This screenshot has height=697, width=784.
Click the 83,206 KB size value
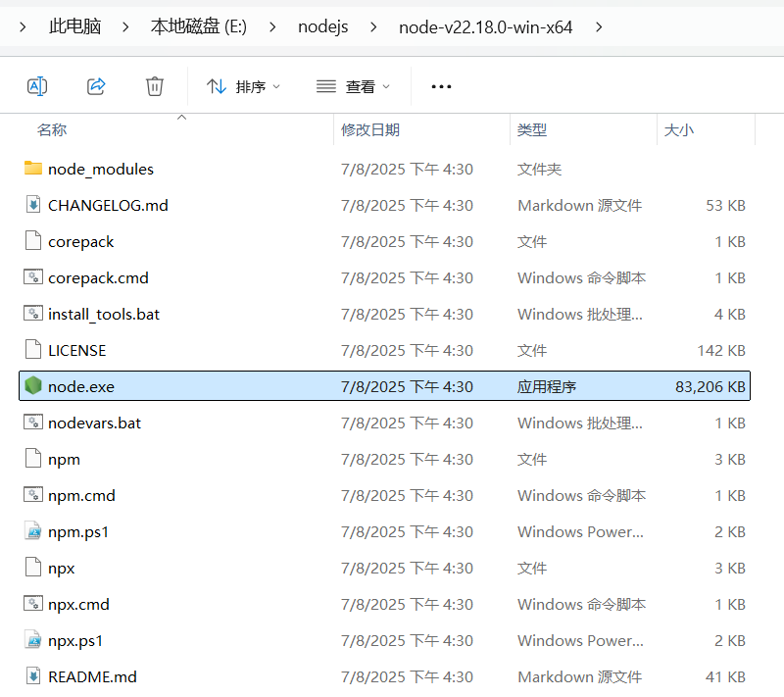(710, 386)
